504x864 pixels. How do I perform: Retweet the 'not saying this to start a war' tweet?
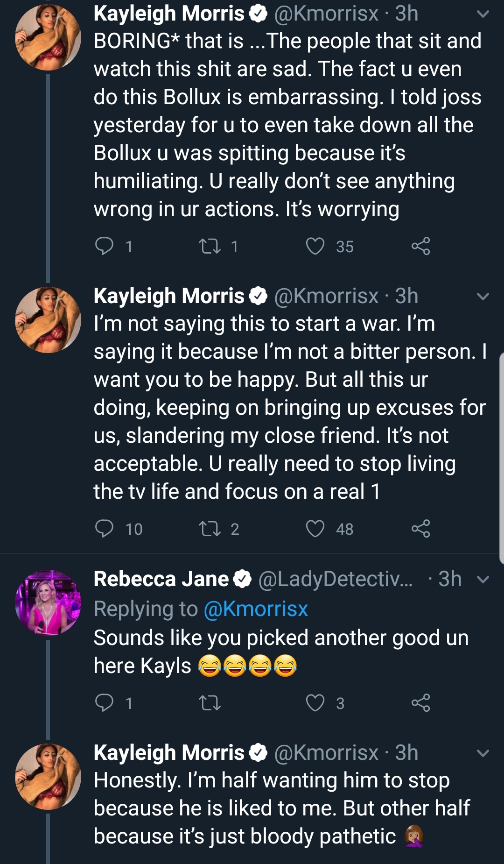[210, 529]
